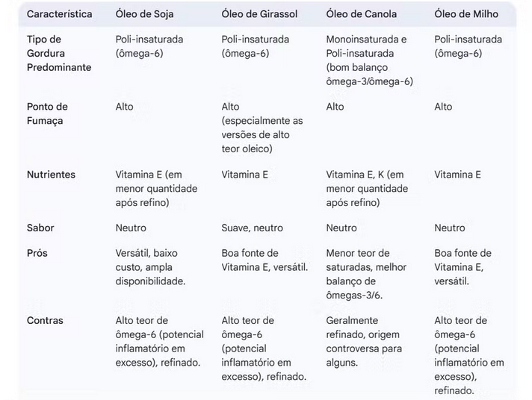Click the corn oil "Boa fonte de Vitamina E" cell
The image size is (532, 400).
[x=463, y=267]
